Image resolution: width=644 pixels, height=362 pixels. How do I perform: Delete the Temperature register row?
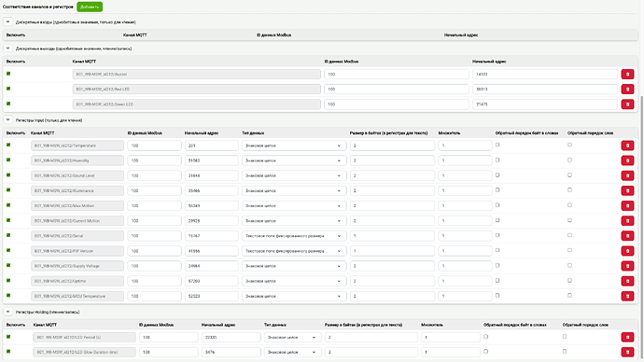coord(627,146)
